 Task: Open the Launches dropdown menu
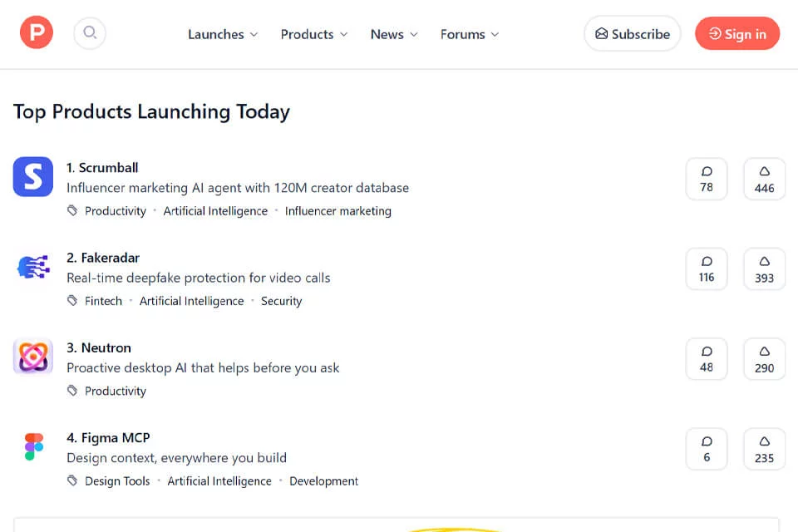click(223, 34)
